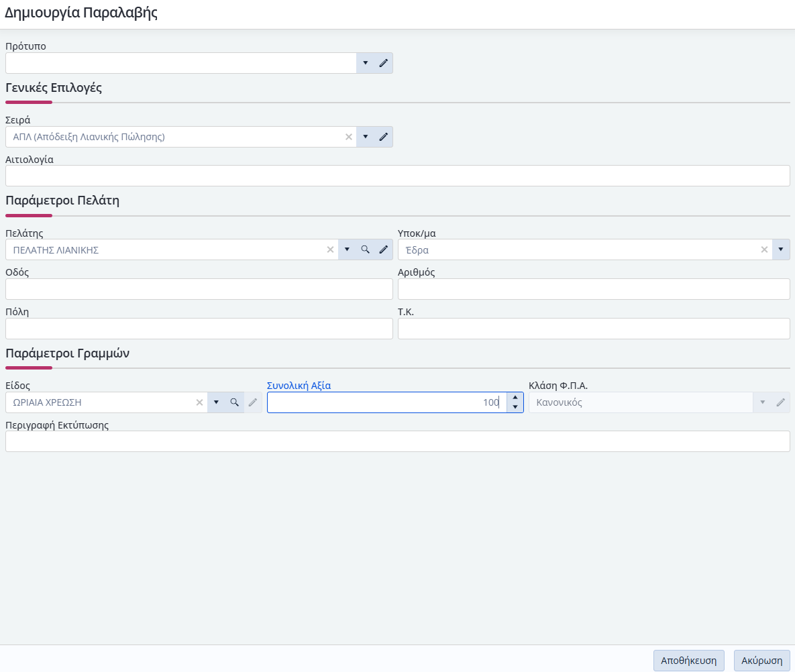Open the Είδος dropdown arrow
The image size is (795, 672).
coord(216,402)
